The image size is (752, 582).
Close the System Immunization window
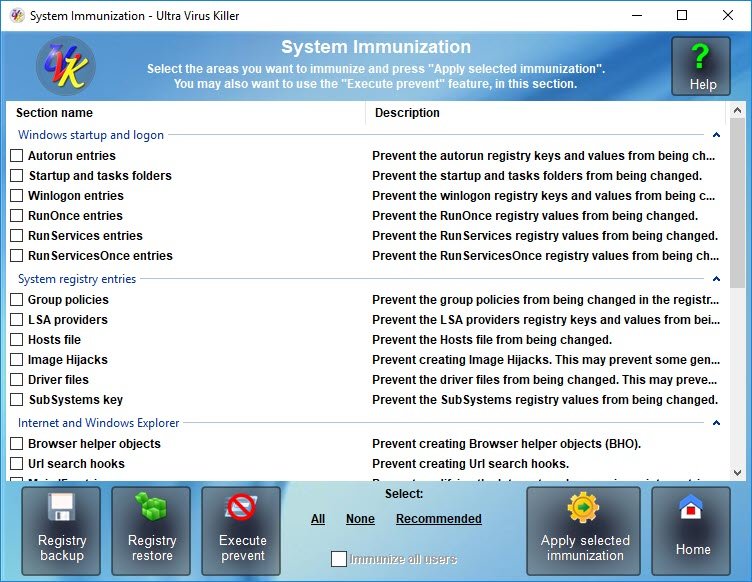728,15
